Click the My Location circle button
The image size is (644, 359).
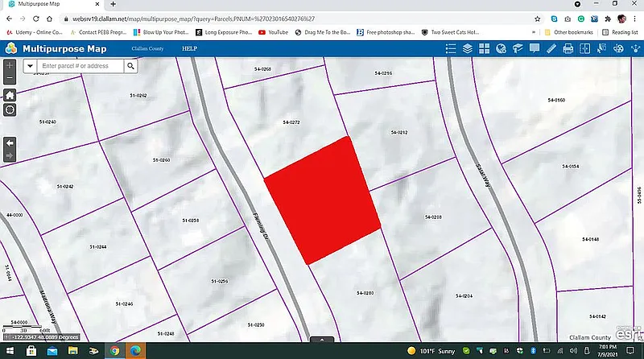point(10,110)
